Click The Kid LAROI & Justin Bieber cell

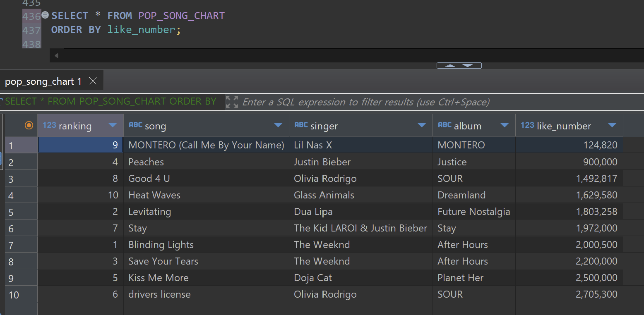pos(361,228)
